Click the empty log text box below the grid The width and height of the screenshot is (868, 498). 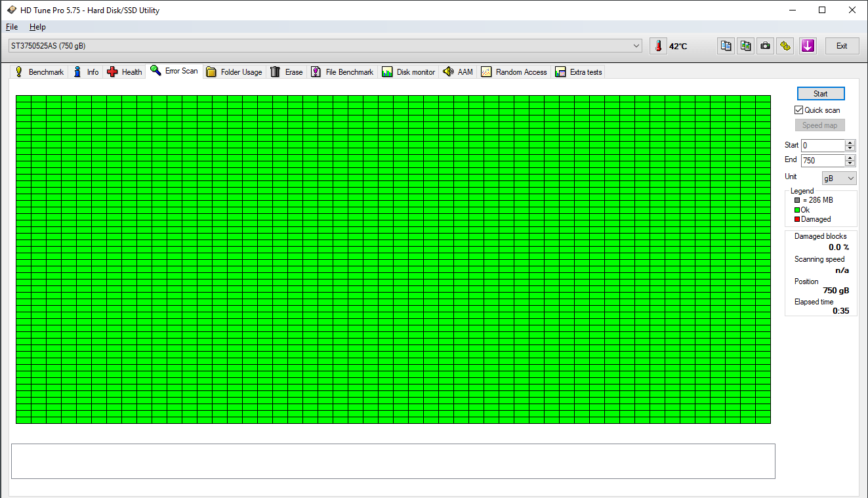(x=393, y=461)
